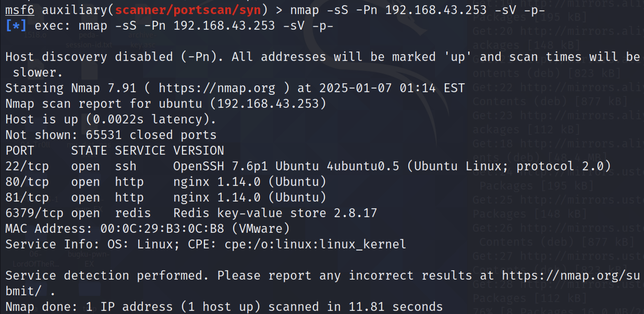Click the VERSION column header
The width and height of the screenshot is (644, 314).
tap(198, 150)
